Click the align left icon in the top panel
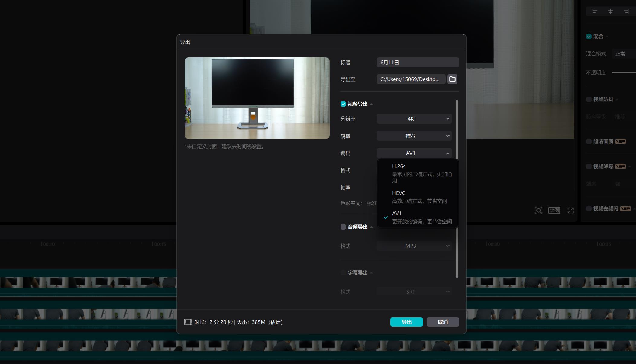 point(594,12)
